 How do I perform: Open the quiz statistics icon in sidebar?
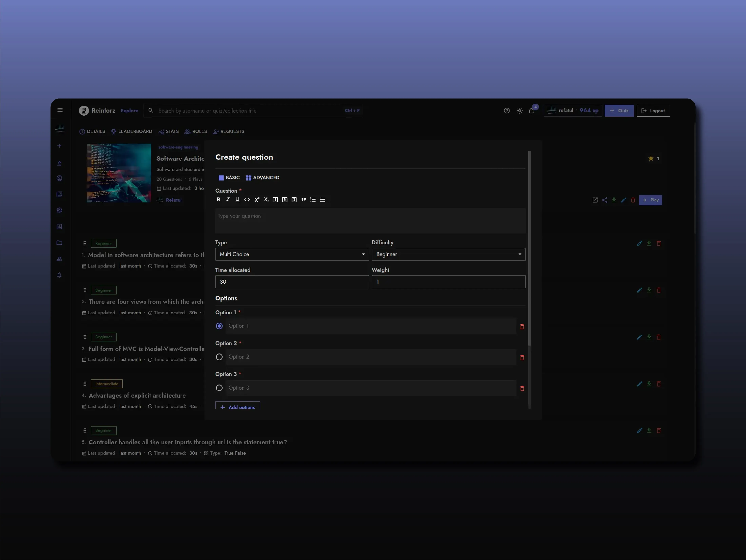click(x=59, y=226)
